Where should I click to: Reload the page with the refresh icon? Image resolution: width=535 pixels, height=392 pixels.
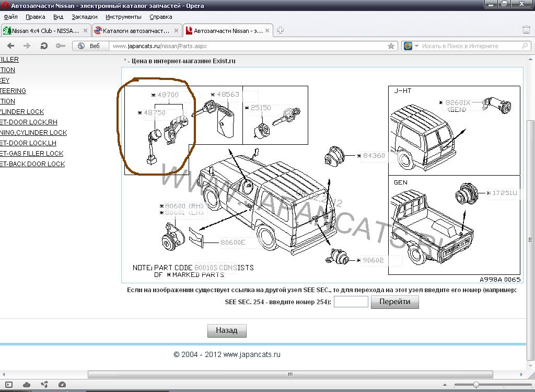point(44,46)
